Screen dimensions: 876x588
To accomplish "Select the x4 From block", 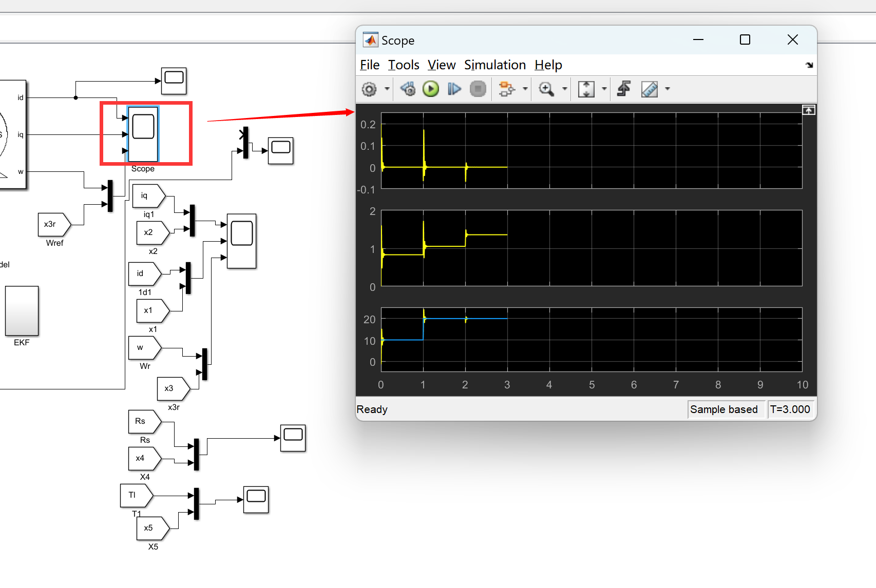I will (145, 459).
